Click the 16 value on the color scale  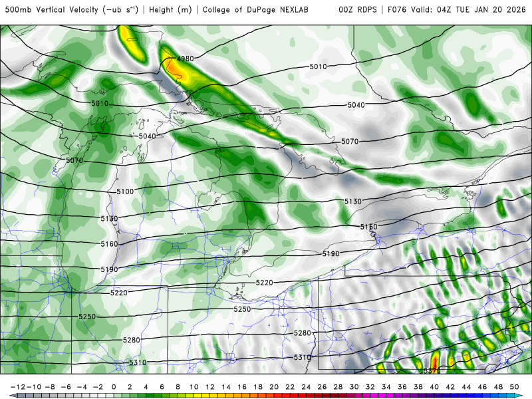242,387
